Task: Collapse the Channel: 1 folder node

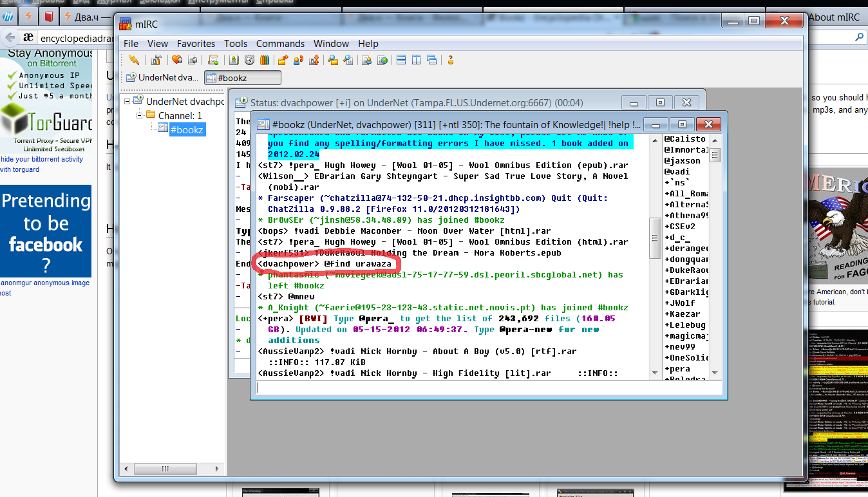Action: [139, 115]
